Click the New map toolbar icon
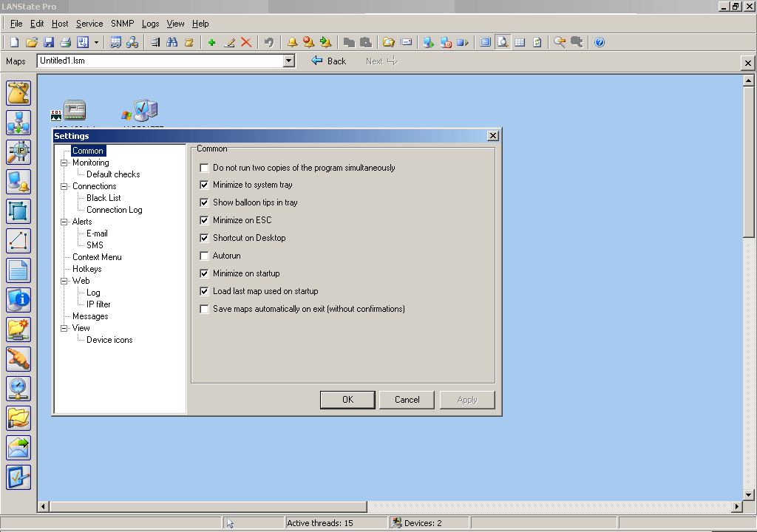This screenshot has width=757, height=532. (x=15, y=42)
